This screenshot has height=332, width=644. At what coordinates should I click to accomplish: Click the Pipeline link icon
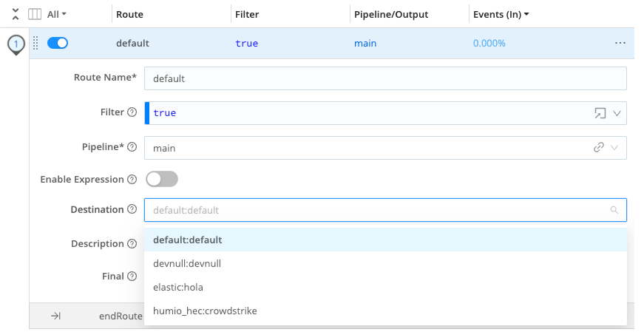pyautogui.click(x=599, y=148)
